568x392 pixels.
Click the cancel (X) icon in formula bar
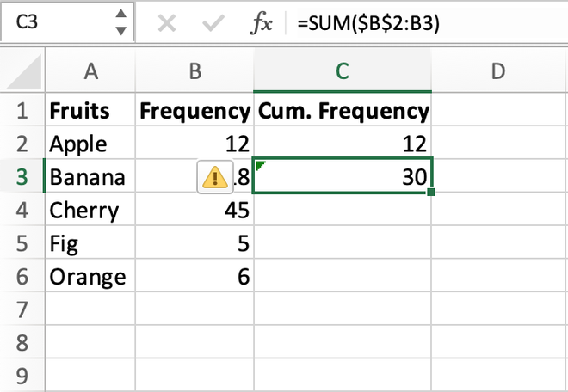(x=167, y=23)
